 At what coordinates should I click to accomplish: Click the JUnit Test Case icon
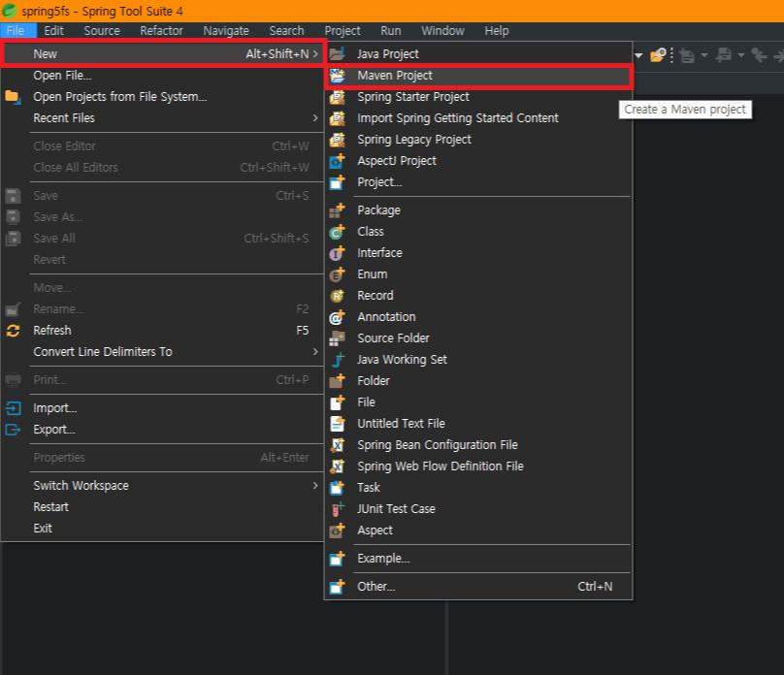coord(338,509)
